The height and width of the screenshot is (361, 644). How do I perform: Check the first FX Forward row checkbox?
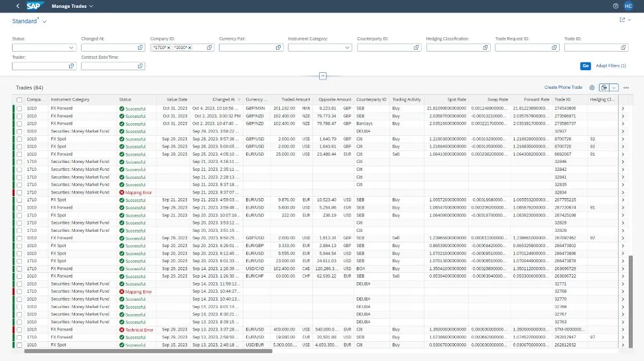tap(19, 108)
